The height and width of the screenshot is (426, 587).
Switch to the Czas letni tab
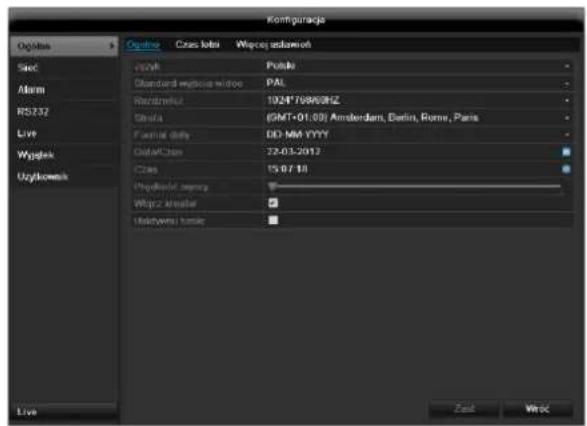[197, 45]
